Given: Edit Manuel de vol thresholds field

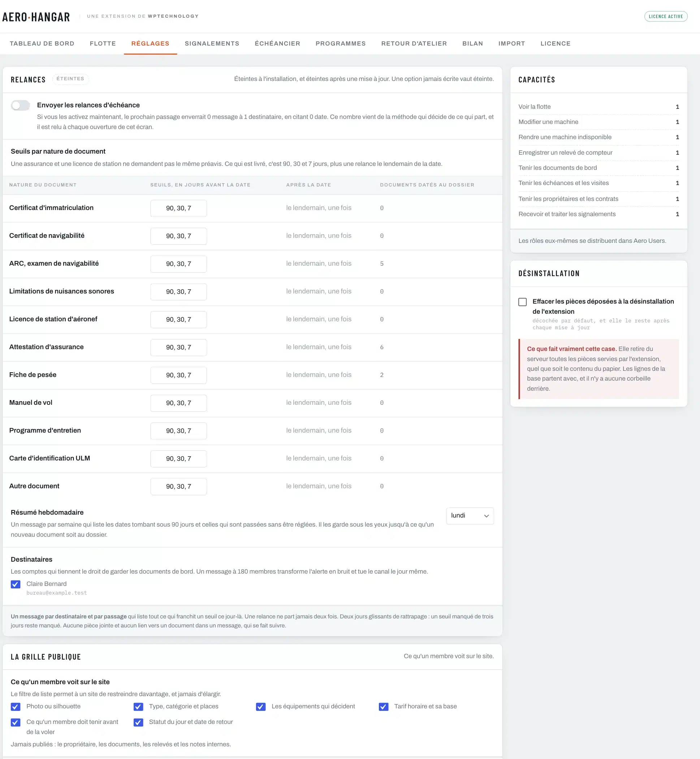Looking at the screenshot, I should tap(178, 403).
